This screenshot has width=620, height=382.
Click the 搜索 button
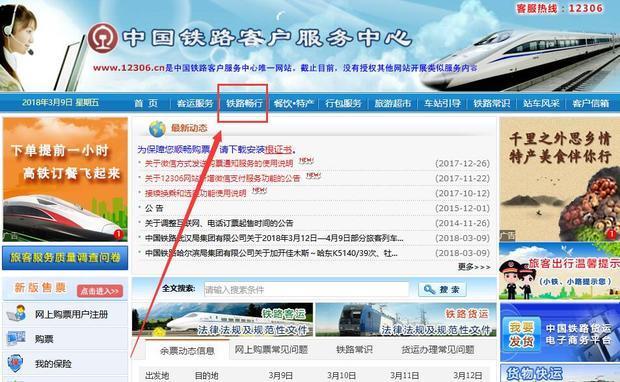pyautogui.click(x=442, y=289)
